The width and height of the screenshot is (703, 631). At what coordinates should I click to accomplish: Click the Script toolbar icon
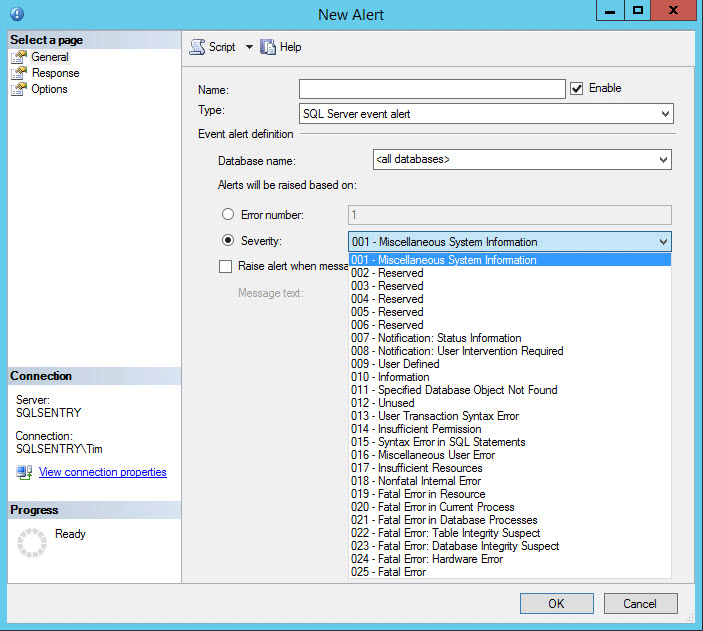pos(197,47)
